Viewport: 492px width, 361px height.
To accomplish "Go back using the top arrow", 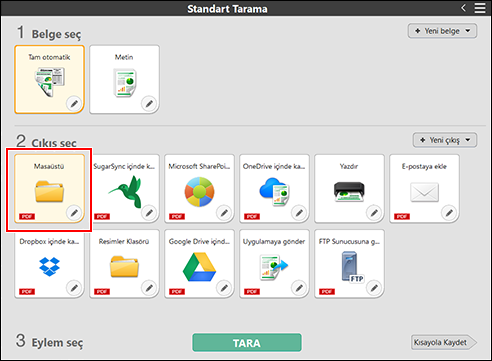I will pyautogui.click(x=463, y=8).
